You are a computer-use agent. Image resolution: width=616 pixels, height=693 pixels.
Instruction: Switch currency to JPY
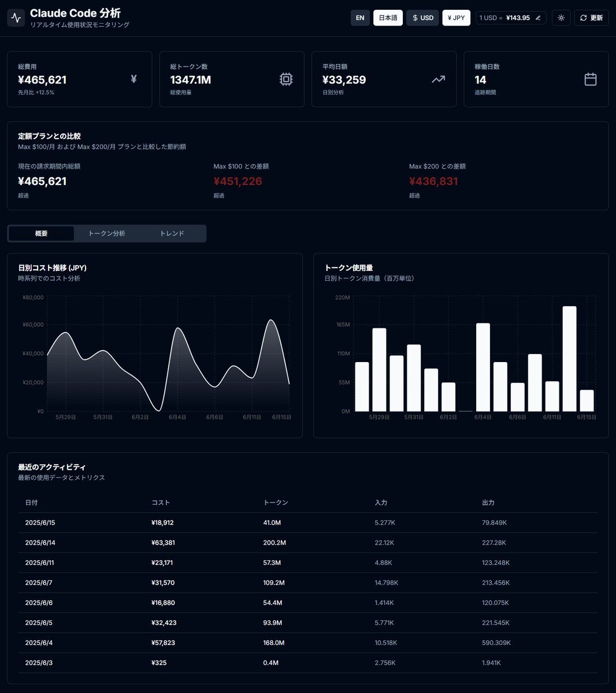pos(457,18)
